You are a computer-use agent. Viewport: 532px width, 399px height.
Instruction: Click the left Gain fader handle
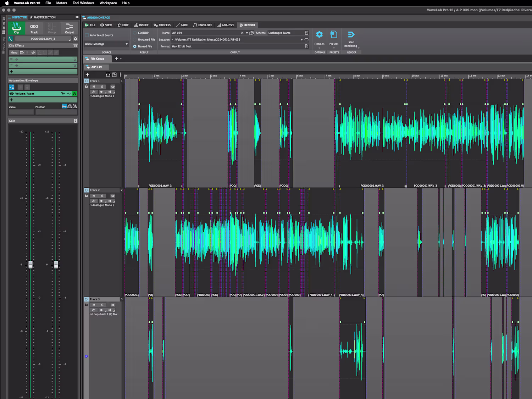31,265
